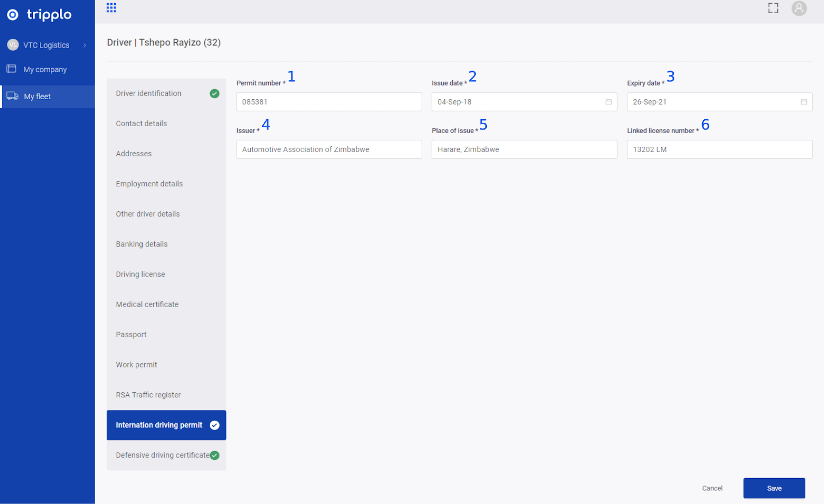
Task: Click the Cancel button
Action: pyautogui.click(x=712, y=488)
